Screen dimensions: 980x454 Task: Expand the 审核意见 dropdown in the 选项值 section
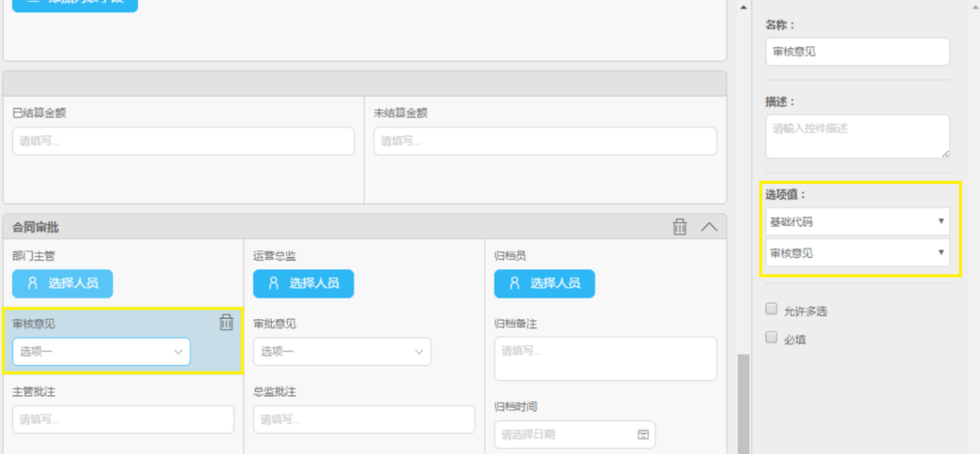(x=858, y=253)
